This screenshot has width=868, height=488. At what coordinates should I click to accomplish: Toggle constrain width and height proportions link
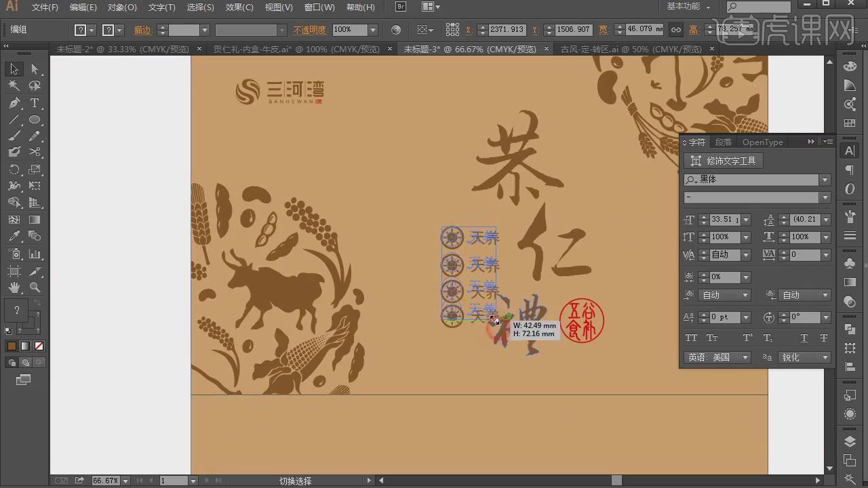675,30
